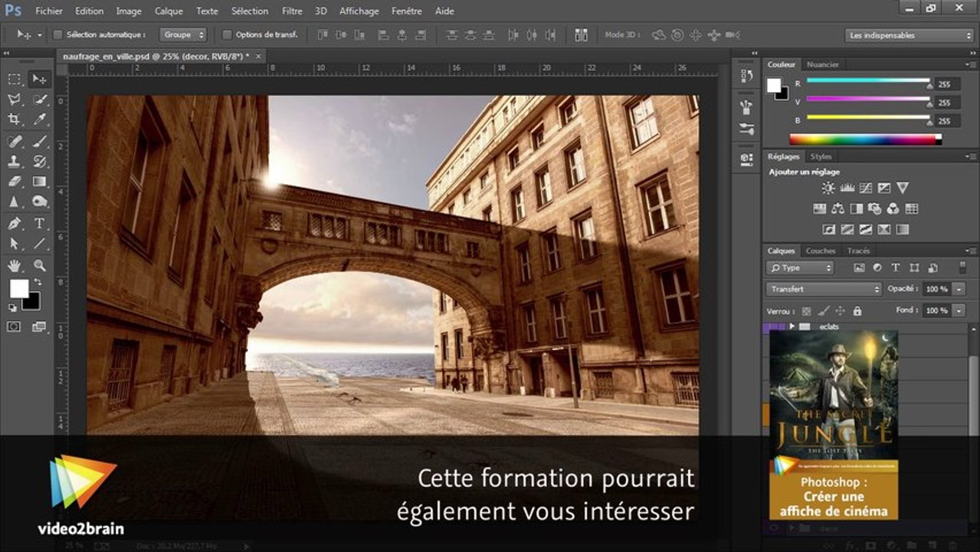This screenshot has width=980, height=552.
Task: Select the Sponge tool
Action: [x=39, y=202]
